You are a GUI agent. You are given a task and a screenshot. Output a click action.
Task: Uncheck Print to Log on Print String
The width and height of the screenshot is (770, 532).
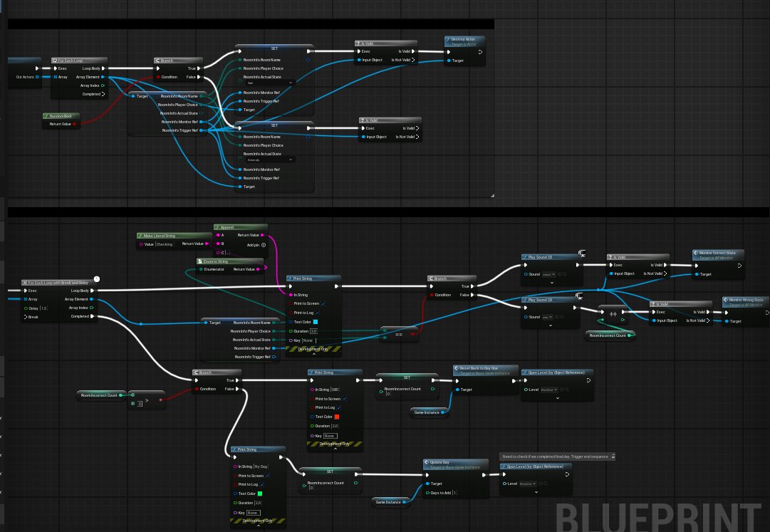(318, 313)
